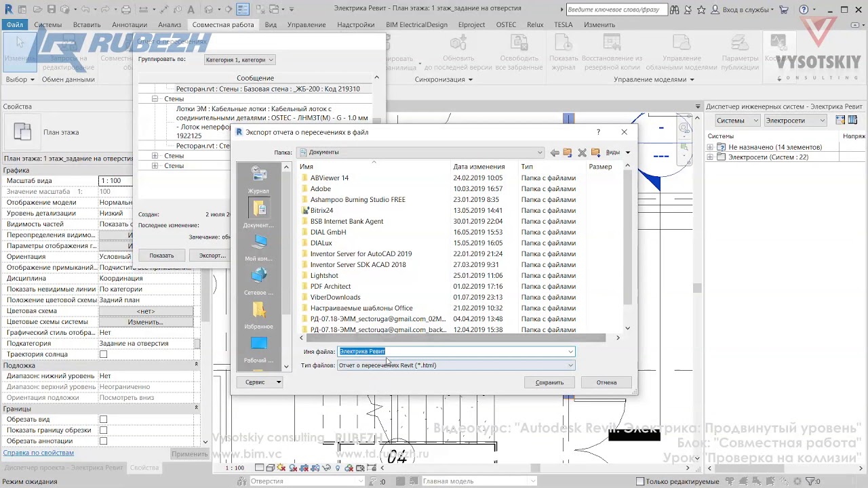Select the ViberDownloads folder
Screen dimensions: 868x488
coord(335,298)
